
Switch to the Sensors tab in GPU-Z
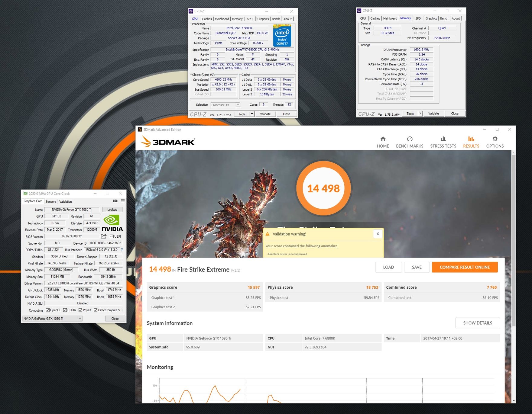(51, 201)
